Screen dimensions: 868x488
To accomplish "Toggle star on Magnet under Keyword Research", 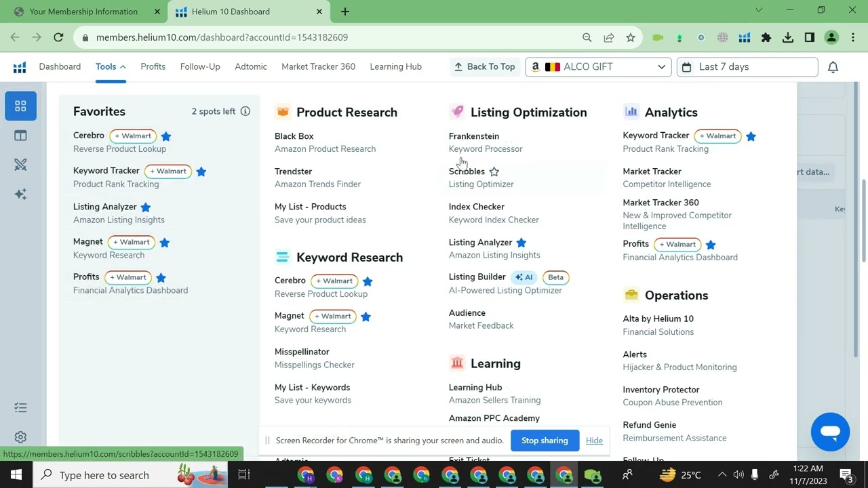I will click(366, 317).
